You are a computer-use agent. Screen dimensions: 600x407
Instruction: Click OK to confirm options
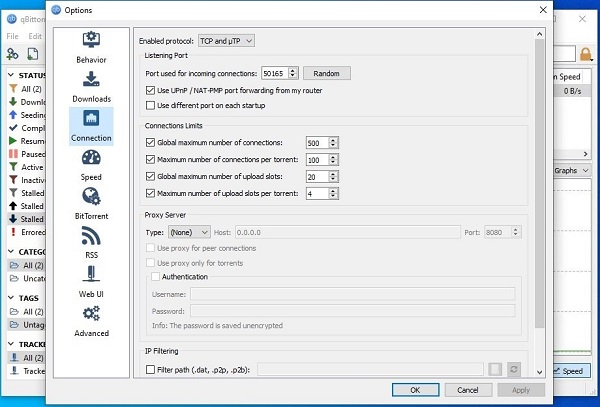416,390
